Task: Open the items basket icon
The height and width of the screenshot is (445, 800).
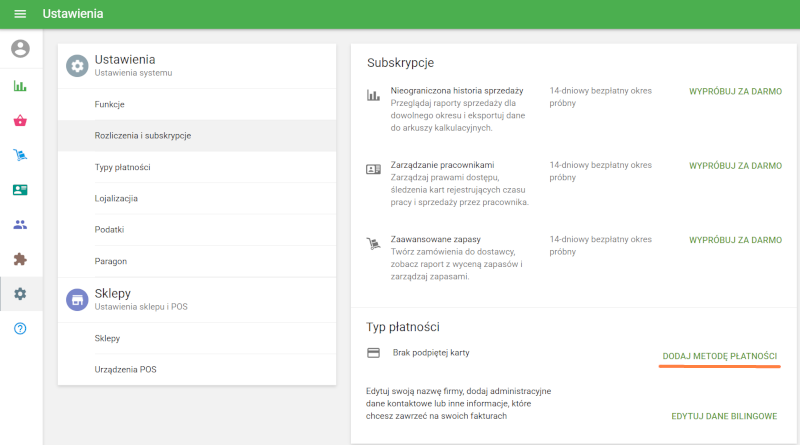Action: coord(20,121)
